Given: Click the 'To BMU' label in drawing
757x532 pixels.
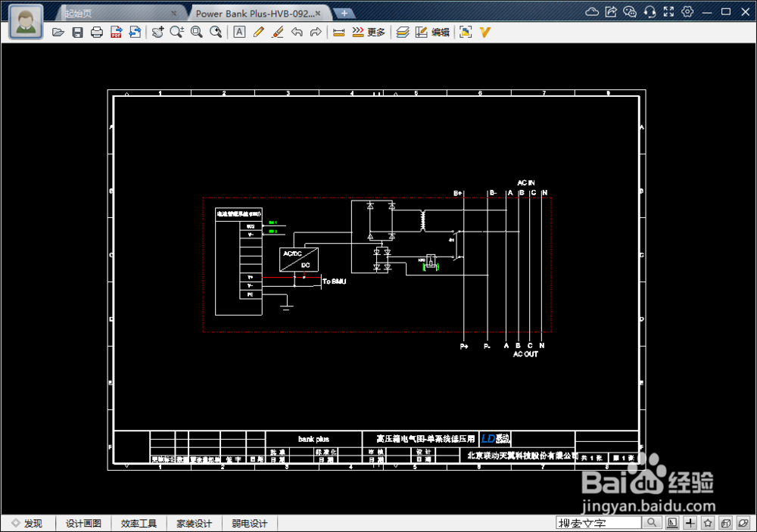Looking at the screenshot, I should click(x=334, y=282).
